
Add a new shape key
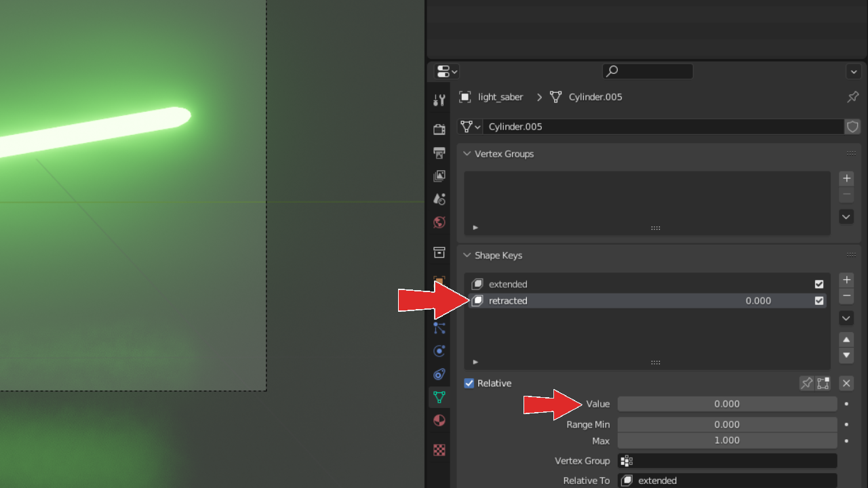(x=846, y=280)
